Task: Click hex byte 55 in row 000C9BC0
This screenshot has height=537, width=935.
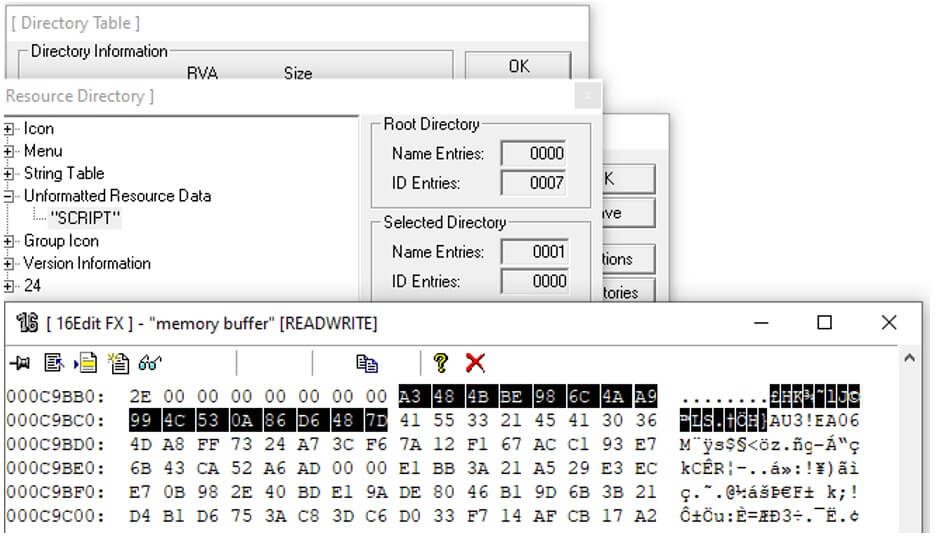Action: tap(444, 421)
